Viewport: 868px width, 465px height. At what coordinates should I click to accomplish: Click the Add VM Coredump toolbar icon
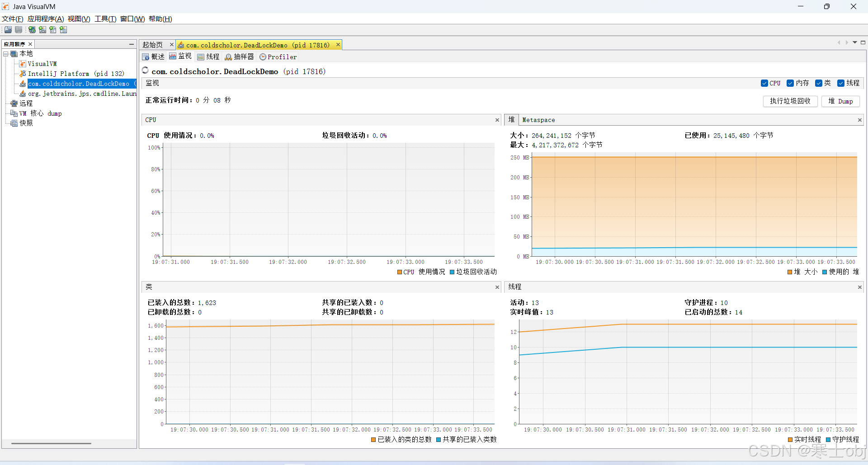(53, 30)
